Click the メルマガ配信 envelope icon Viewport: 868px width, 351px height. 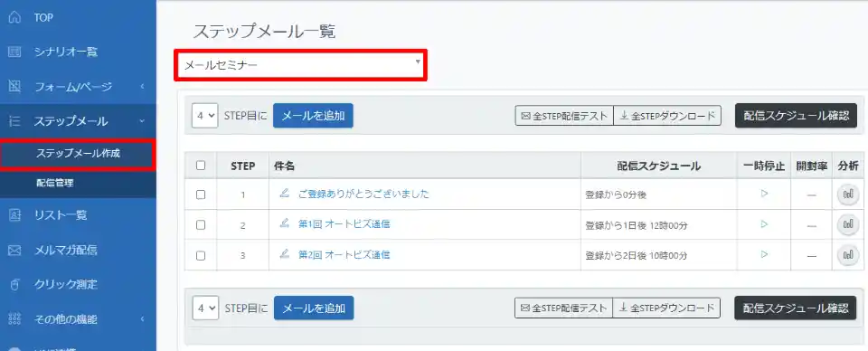click(15, 251)
